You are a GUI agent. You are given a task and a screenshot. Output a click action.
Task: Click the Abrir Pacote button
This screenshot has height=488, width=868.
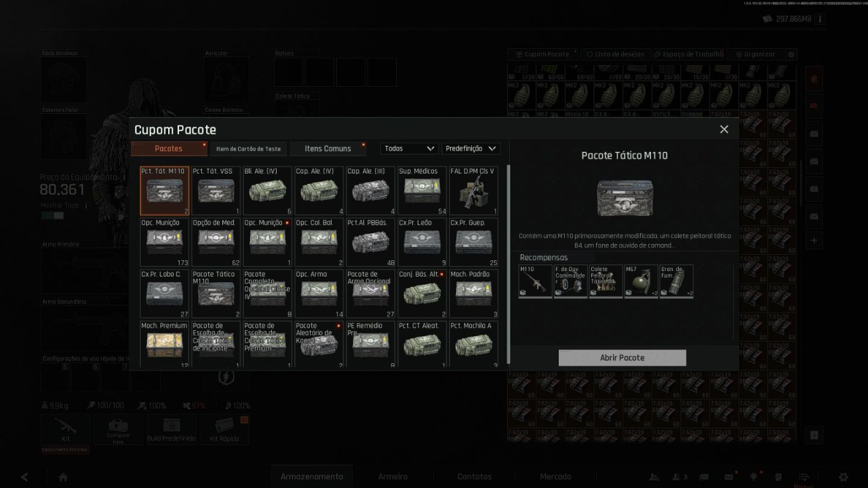622,358
